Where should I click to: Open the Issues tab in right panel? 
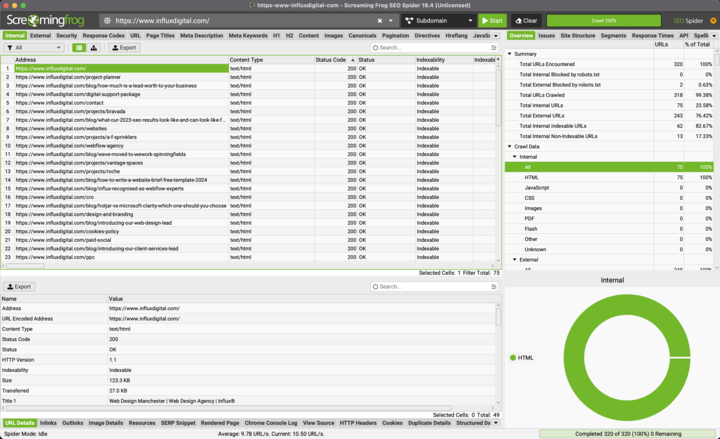(x=546, y=35)
